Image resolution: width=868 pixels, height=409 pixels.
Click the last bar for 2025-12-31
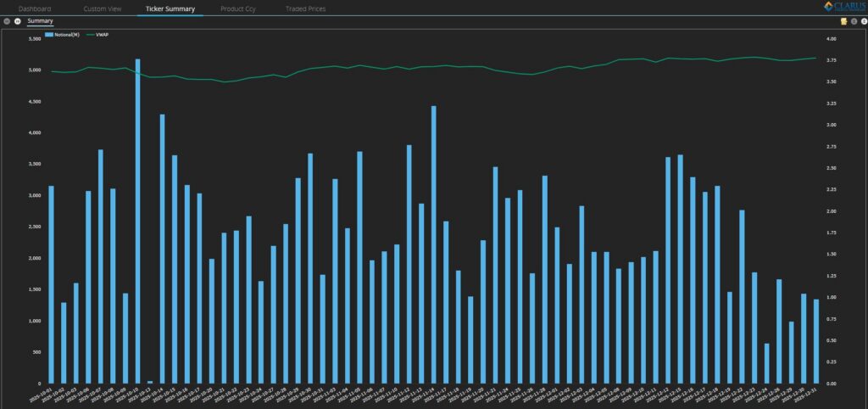[816, 341]
